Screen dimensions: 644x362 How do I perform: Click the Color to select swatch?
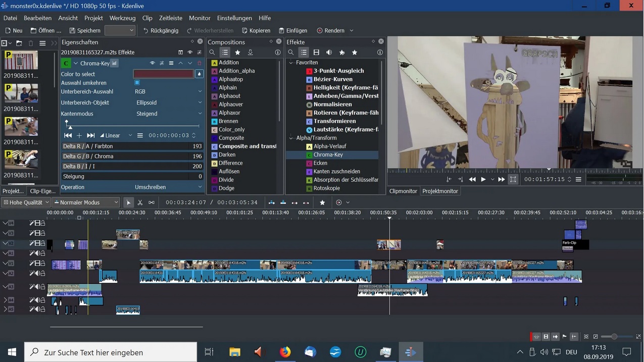point(164,74)
